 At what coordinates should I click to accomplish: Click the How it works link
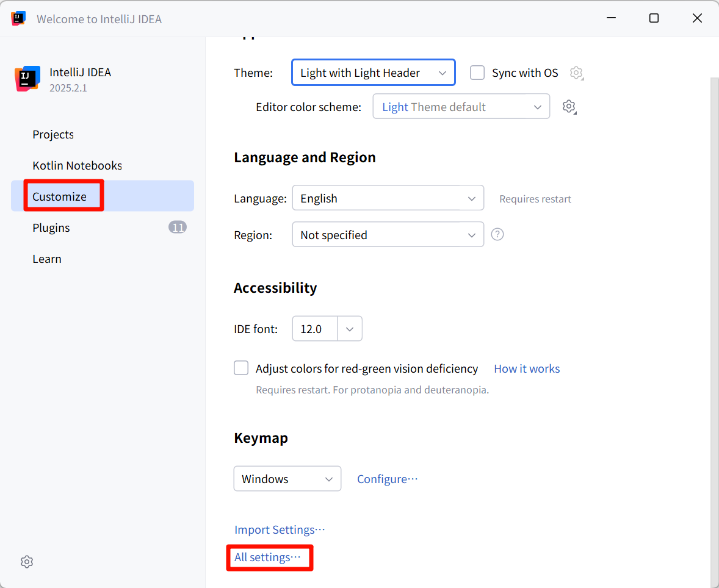[x=527, y=368]
